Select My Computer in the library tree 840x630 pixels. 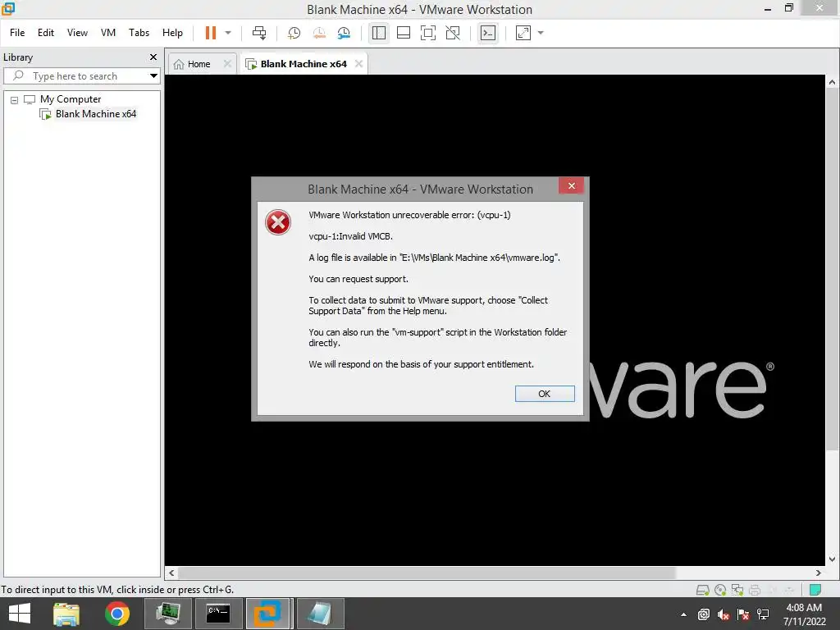(x=71, y=99)
